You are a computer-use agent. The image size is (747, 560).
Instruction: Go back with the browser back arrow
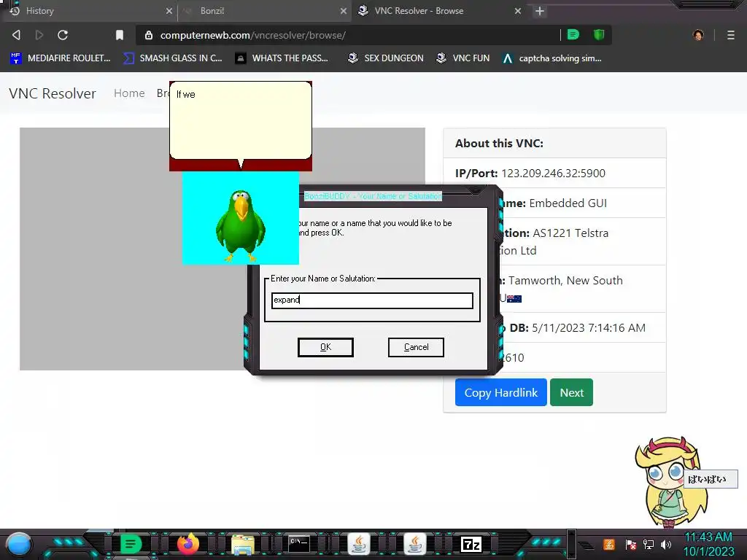(16, 35)
